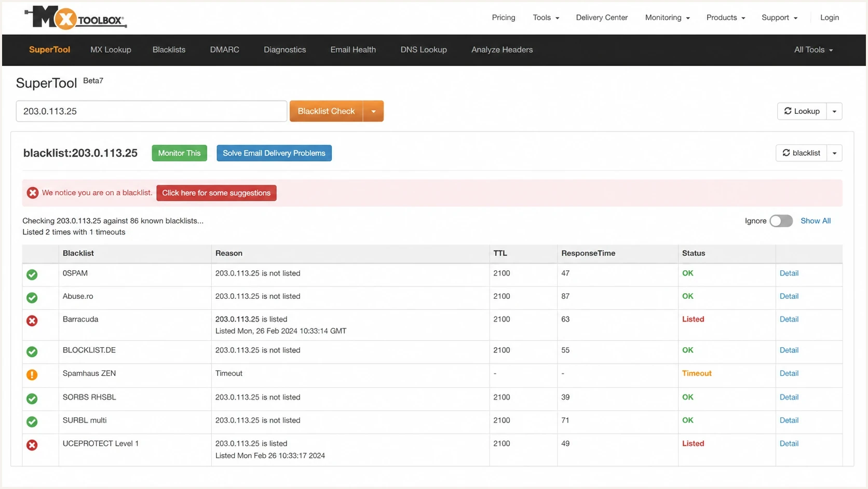The height and width of the screenshot is (489, 868).
Task: Click the orange Timeout status text
Action: pos(697,373)
